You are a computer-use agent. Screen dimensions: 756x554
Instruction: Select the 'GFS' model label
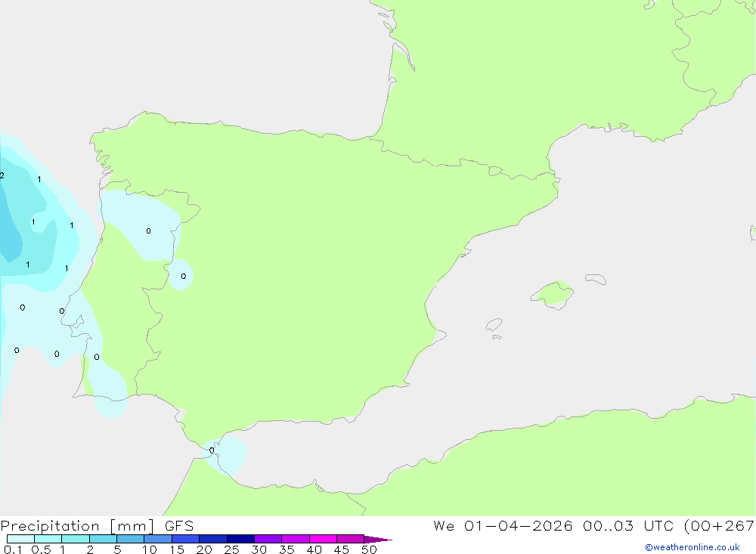179,526
